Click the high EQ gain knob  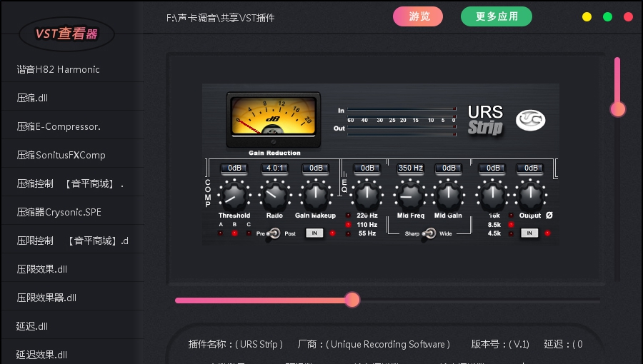pos(493,196)
